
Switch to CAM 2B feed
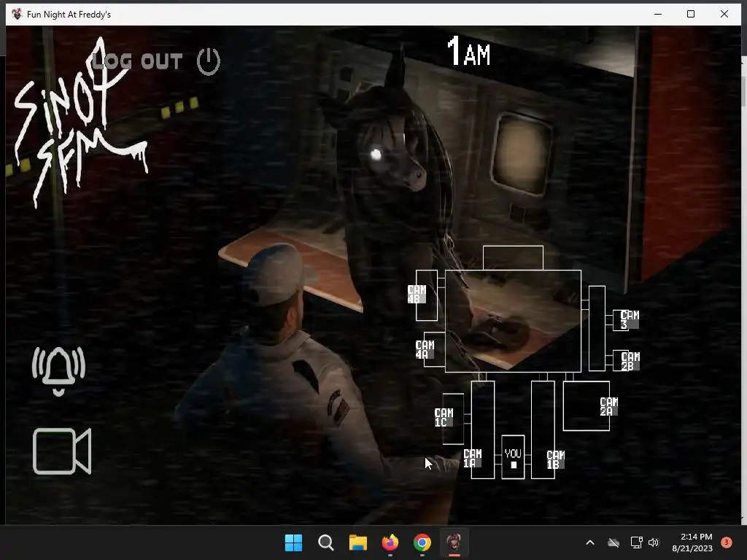coord(630,361)
